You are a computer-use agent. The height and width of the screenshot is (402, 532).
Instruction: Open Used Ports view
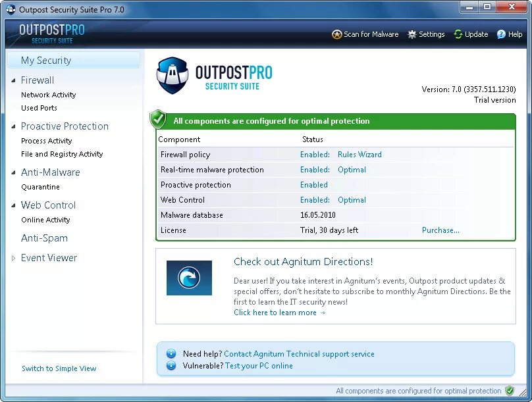coord(39,108)
